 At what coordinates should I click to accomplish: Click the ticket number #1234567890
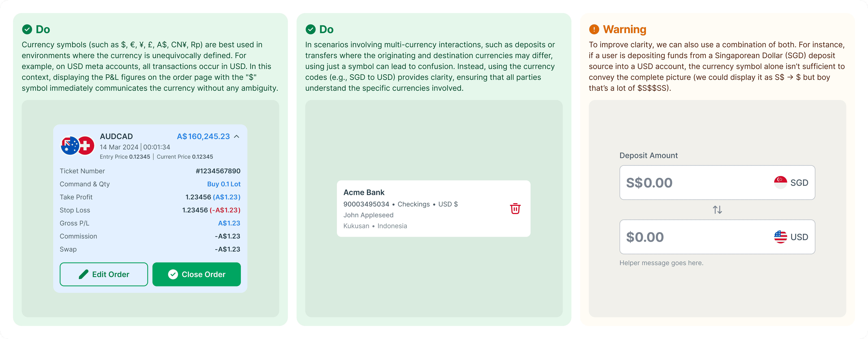pos(218,171)
